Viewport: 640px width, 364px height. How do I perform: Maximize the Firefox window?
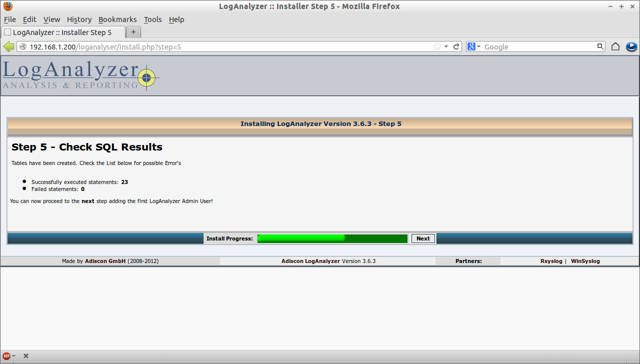click(621, 6)
